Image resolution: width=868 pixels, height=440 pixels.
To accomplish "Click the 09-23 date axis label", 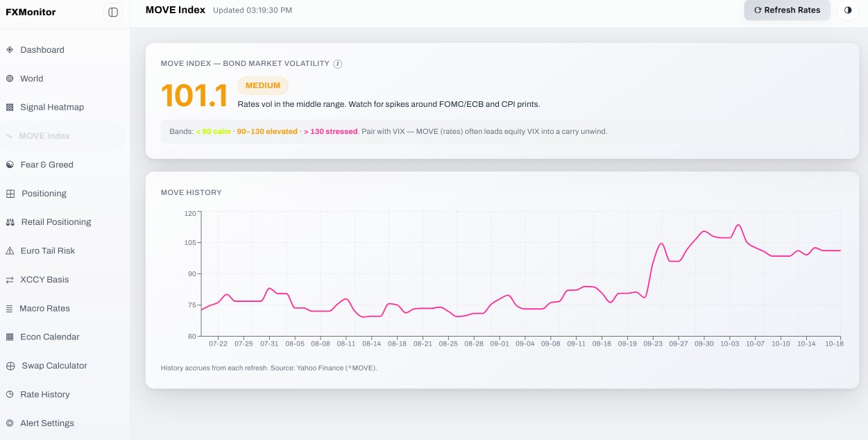I will tap(653, 344).
